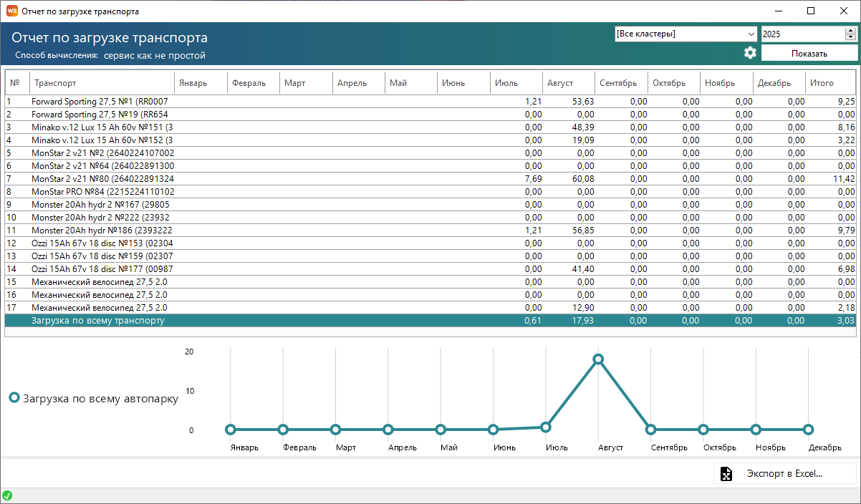Click the Август column header
The width and height of the screenshot is (861, 504).
[568, 83]
